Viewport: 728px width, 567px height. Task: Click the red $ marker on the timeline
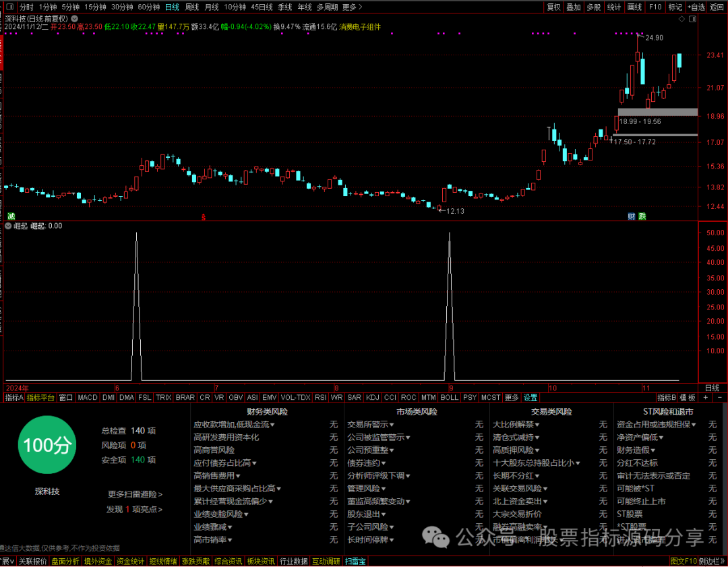pos(204,217)
